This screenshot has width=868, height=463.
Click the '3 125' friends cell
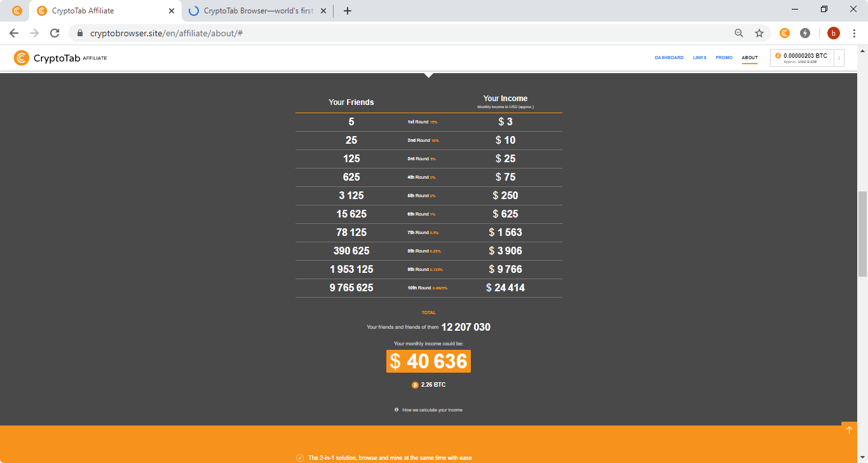coord(351,196)
